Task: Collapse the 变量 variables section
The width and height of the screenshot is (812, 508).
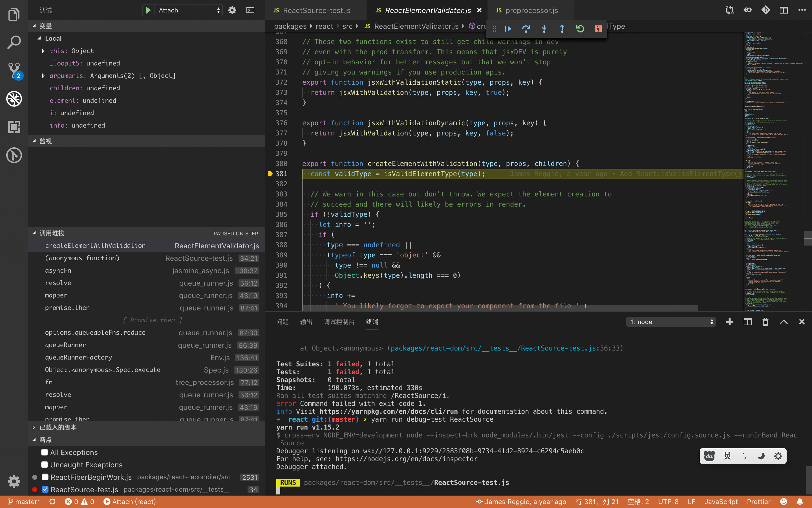Action: (146, 26)
